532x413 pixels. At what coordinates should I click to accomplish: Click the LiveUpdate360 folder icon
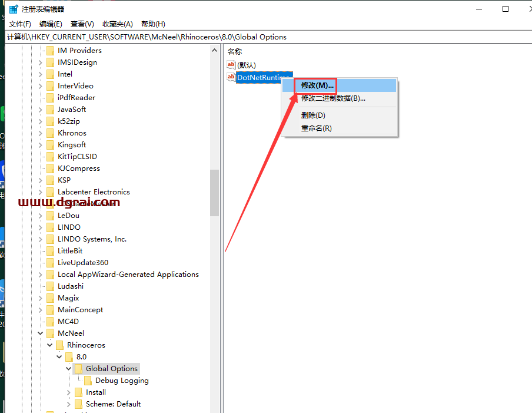pyautogui.click(x=50, y=263)
